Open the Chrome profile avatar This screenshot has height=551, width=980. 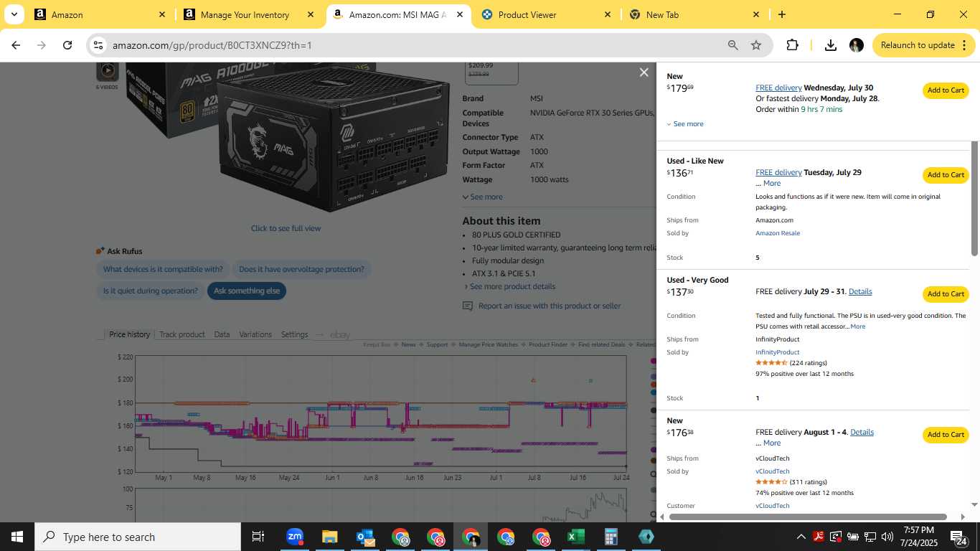856,45
